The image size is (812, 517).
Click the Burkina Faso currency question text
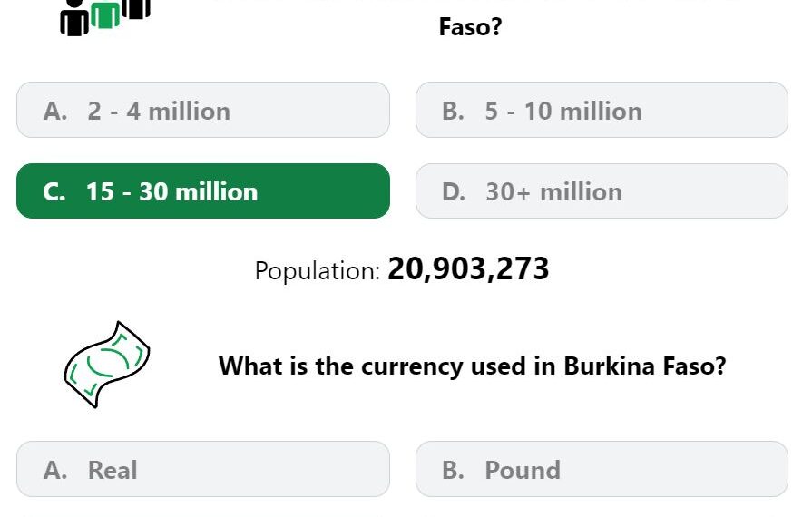coord(473,366)
